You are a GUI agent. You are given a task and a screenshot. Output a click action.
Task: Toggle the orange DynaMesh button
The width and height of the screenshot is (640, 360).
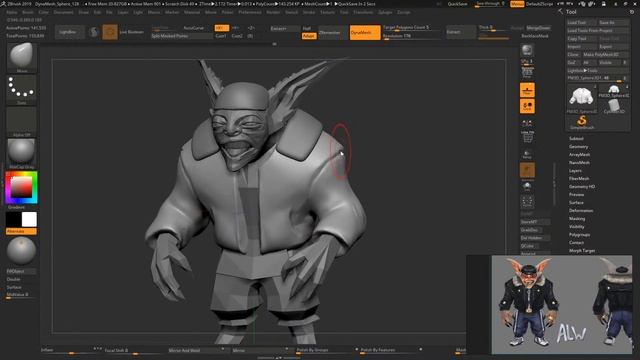(365, 32)
